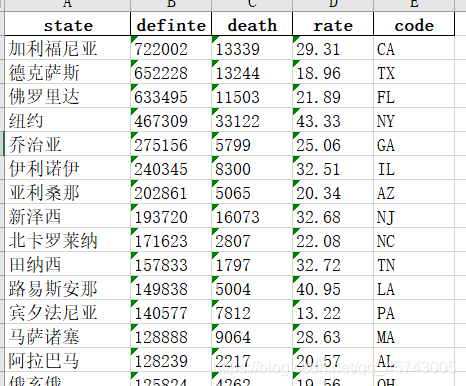Click cell with value 13244

coord(252,72)
